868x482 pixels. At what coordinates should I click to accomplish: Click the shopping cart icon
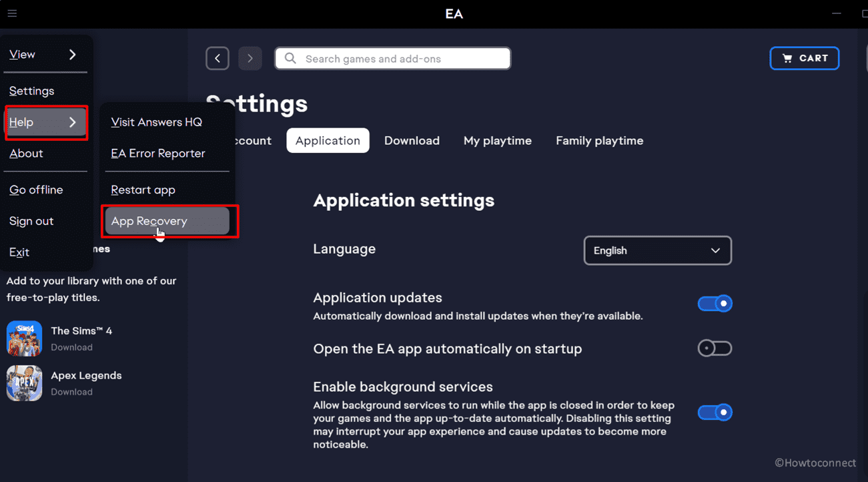point(787,59)
